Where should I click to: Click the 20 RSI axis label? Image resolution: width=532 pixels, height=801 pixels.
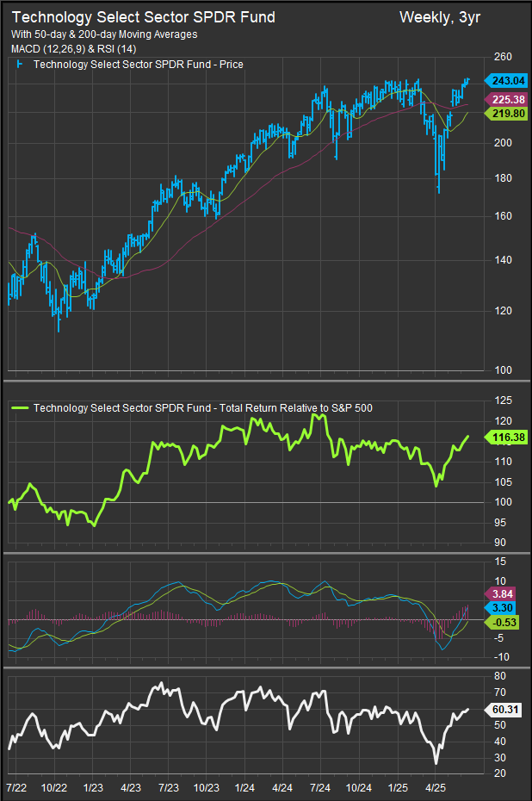(x=500, y=773)
